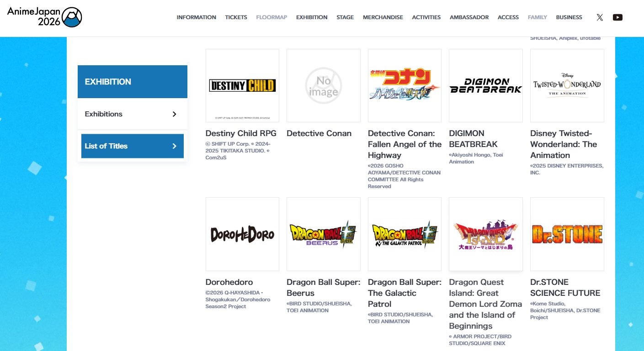Click the Detective Conan No image placeholder

click(323, 85)
